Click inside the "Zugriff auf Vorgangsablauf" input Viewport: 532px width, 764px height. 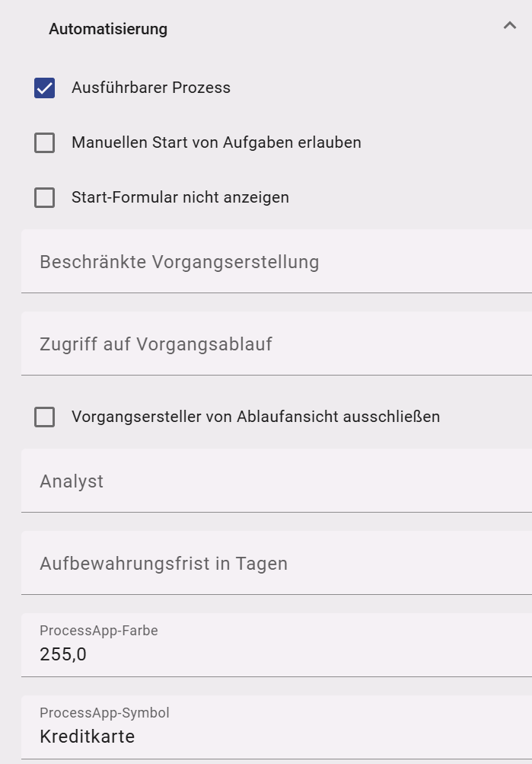(x=228, y=343)
